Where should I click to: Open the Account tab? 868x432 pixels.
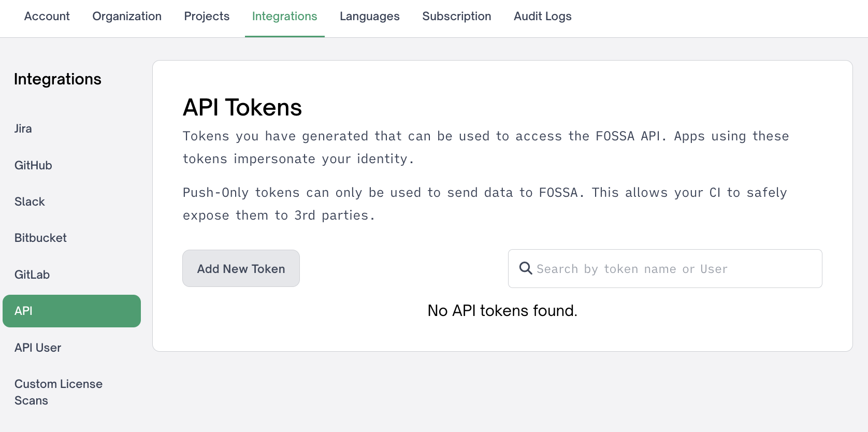coord(47,17)
